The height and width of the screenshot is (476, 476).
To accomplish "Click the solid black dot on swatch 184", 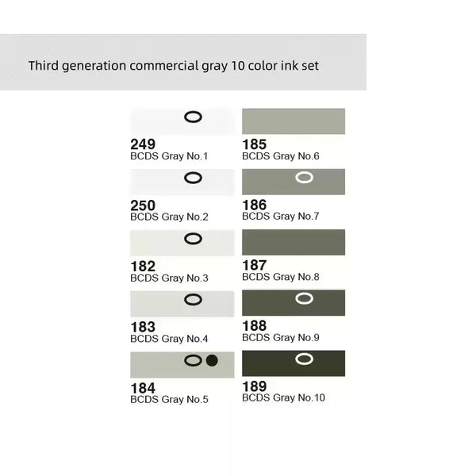I will 212,360.
